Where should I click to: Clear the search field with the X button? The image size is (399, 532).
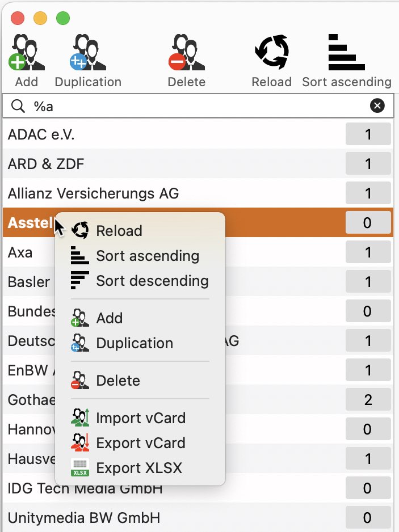point(377,106)
